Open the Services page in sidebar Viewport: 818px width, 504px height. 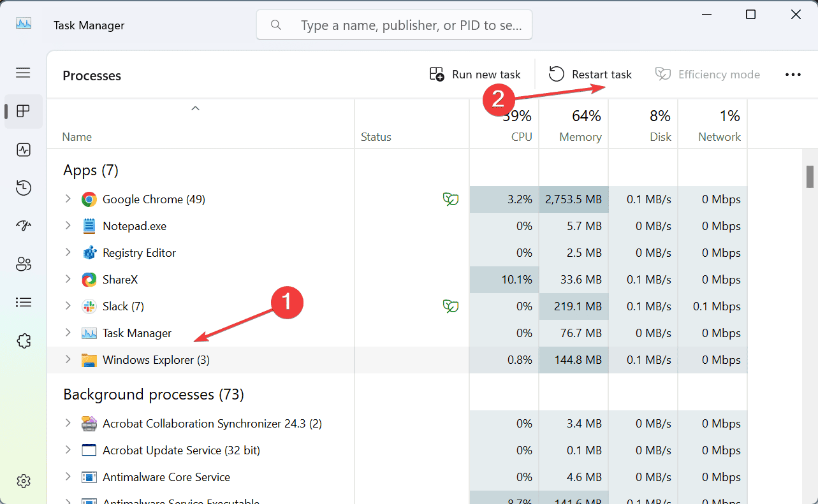tap(24, 341)
